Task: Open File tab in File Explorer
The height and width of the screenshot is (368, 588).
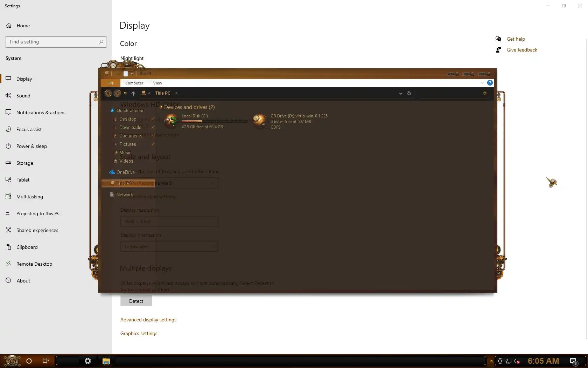Action: click(x=111, y=83)
